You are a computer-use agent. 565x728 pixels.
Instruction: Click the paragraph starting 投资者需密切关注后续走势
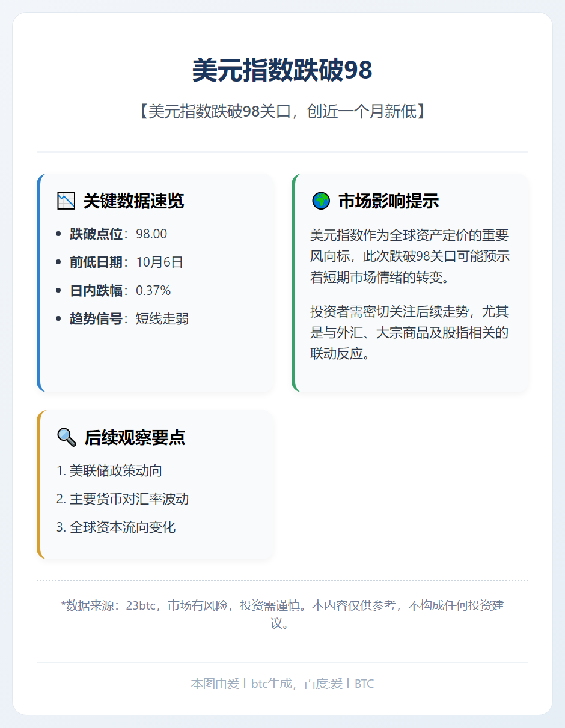pyautogui.click(x=410, y=332)
